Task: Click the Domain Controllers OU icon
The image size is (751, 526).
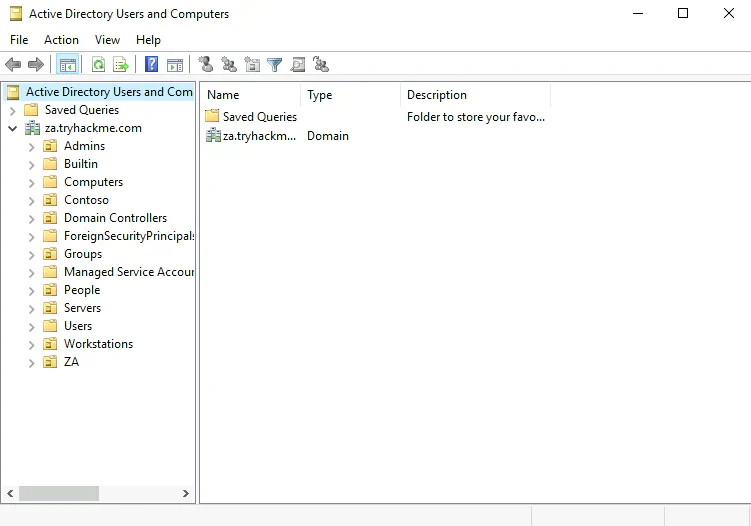Action: pos(50,218)
